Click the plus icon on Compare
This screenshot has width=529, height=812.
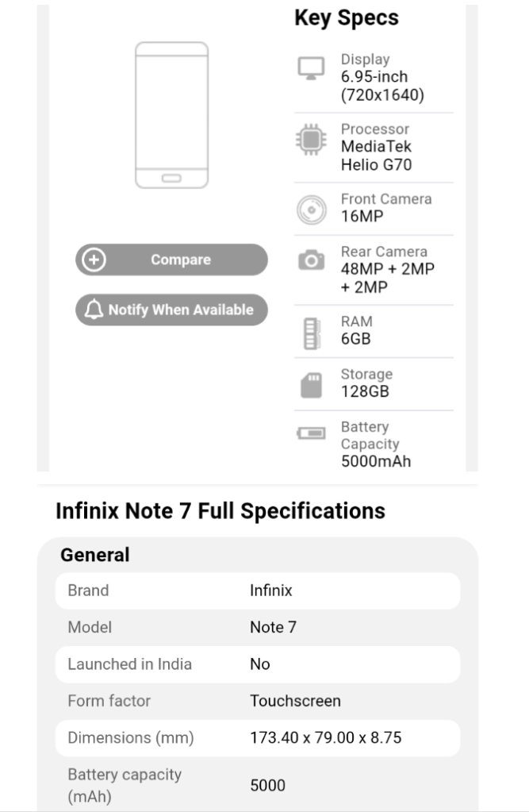tap(94, 260)
